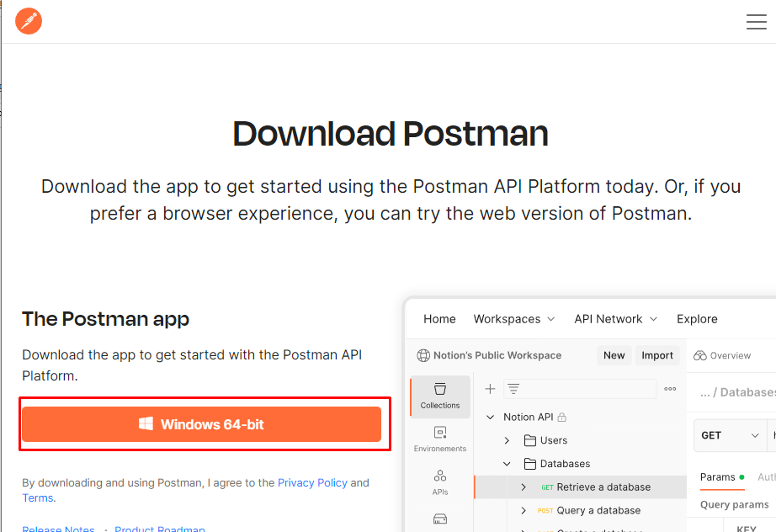This screenshot has height=532, width=776.
Task: Expand the Retrieve a database request
Action: pyautogui.click(x=524, y=487)
